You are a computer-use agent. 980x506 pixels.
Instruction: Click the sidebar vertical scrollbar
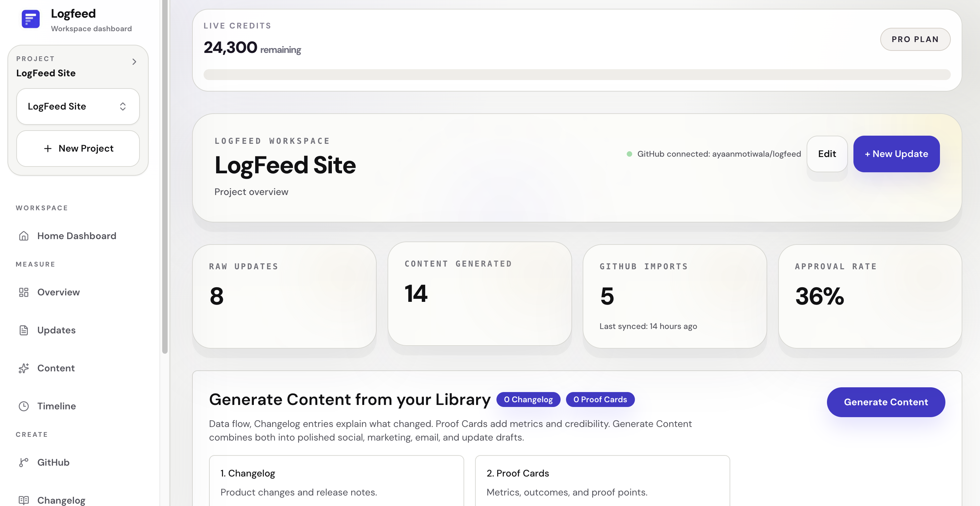pos(165,177)
